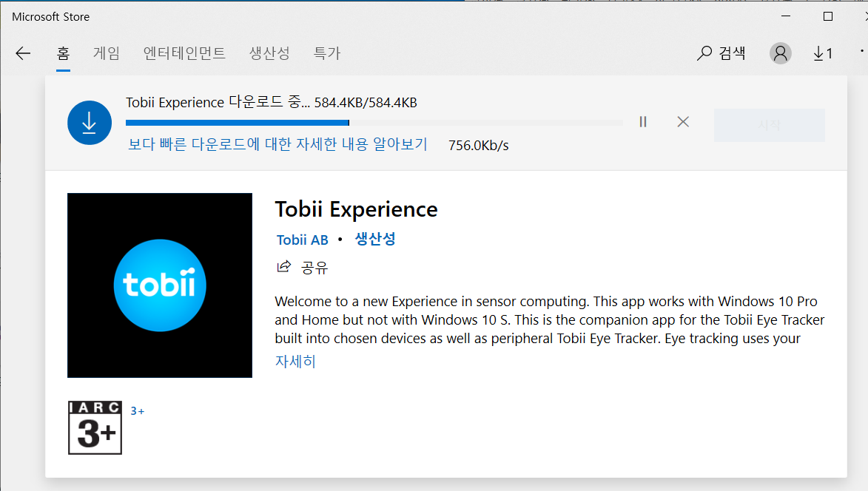Open the 3+ age rating link

click(138, 411)
